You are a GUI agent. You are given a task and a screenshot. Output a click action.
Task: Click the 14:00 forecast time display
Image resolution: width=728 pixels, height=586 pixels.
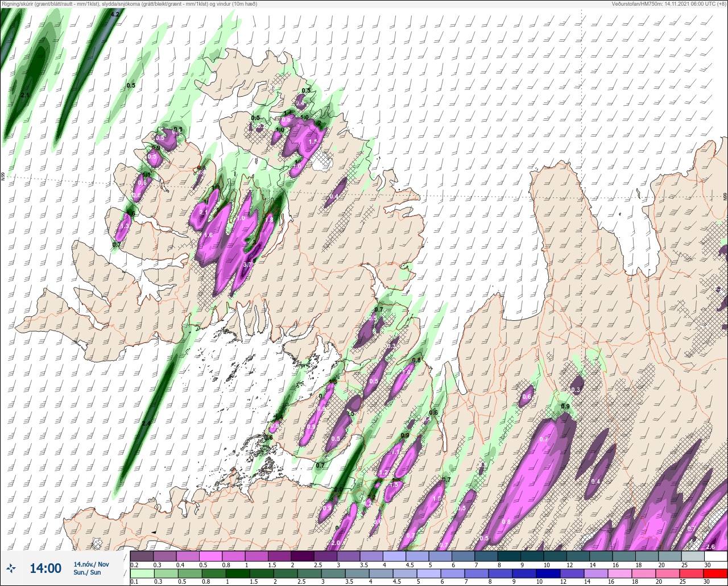[x=45, y=568]
